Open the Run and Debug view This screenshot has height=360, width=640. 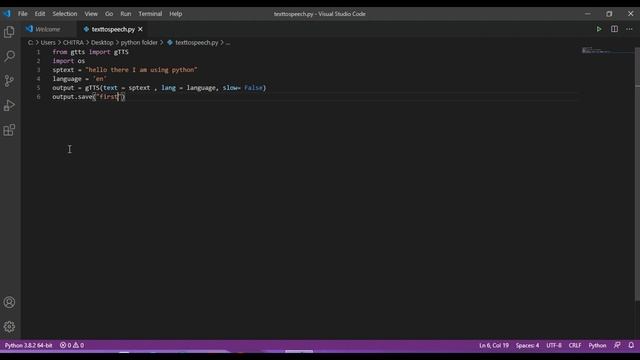(x=9, y=105)
